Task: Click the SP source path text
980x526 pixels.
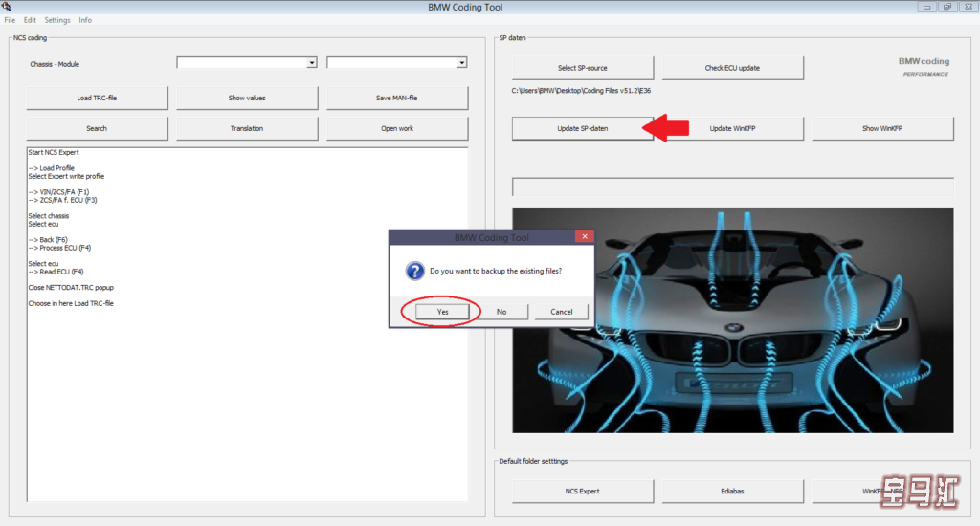Action: point(581,91)
